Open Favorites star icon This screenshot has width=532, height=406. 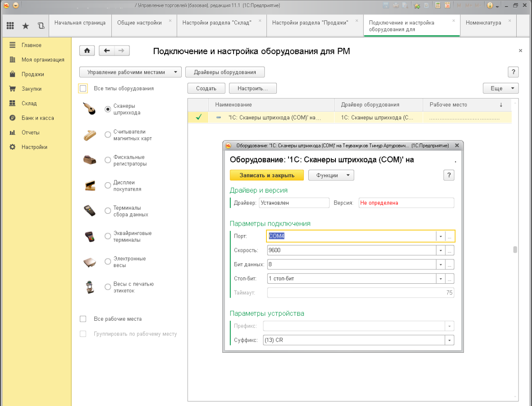[x=25, y=26]
